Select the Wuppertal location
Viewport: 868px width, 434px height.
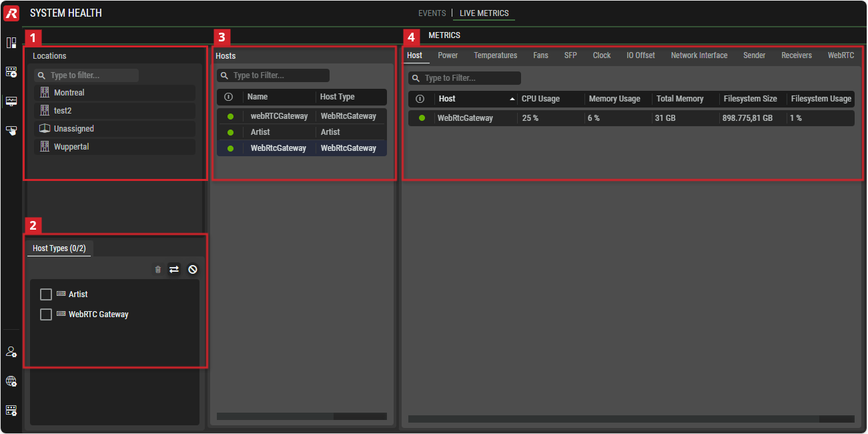click(x=115, y=146)
